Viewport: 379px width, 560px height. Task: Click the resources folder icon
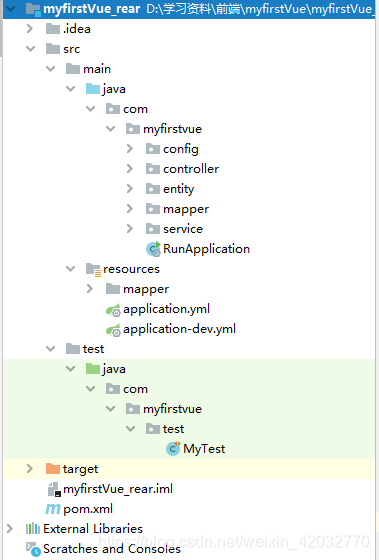93,270
